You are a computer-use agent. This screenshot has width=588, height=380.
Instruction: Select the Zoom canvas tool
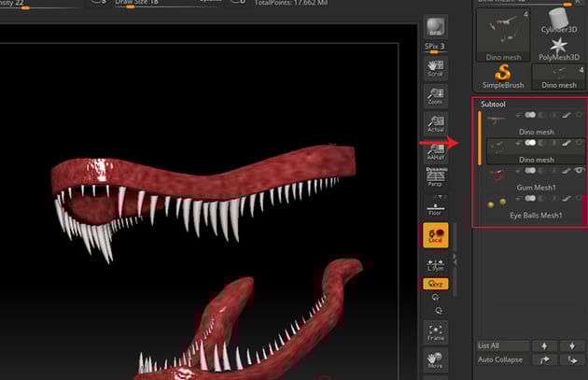(x=435, y=97)
